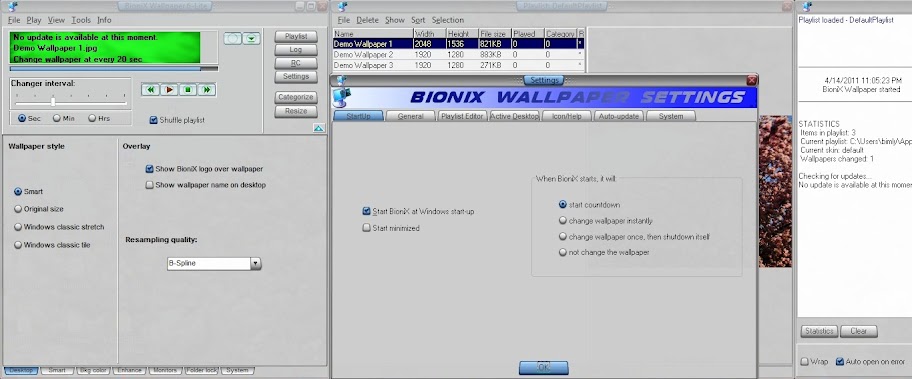Switch to the Playlist Editor settings tab
Viewport: 912px width, 379px height.
(x=462, y=116)
